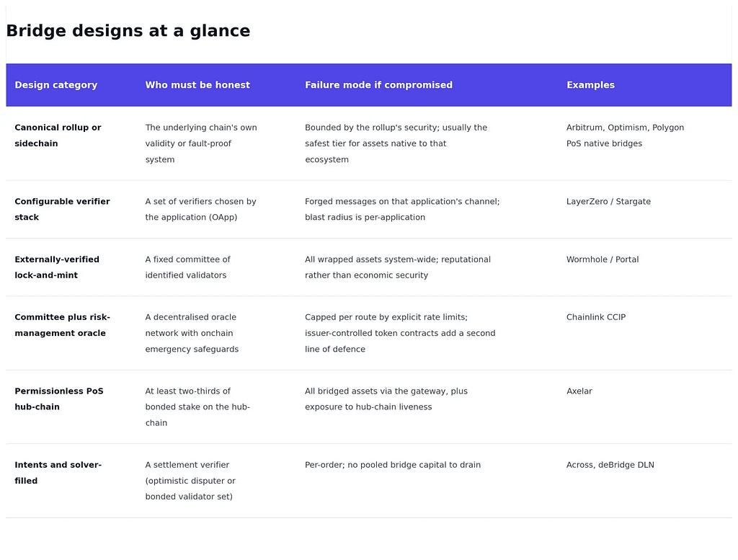This screenshot has height=560, width=738.
Task: Click the 'Wormhole / Portal' example cell
Action: [603, 259]
